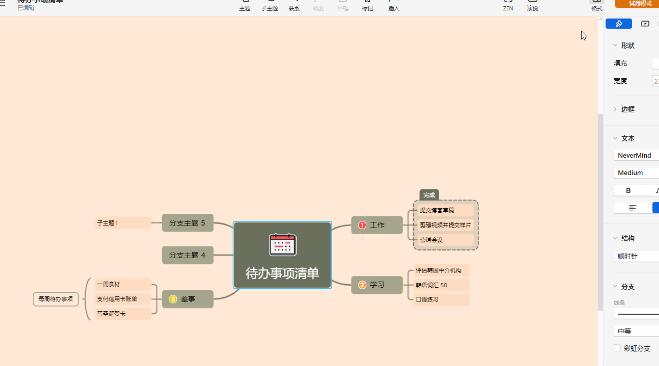Open the 中等 branch thickness dropdown
The width and height of the screenshot is (659, 366).
click(636, 331)
